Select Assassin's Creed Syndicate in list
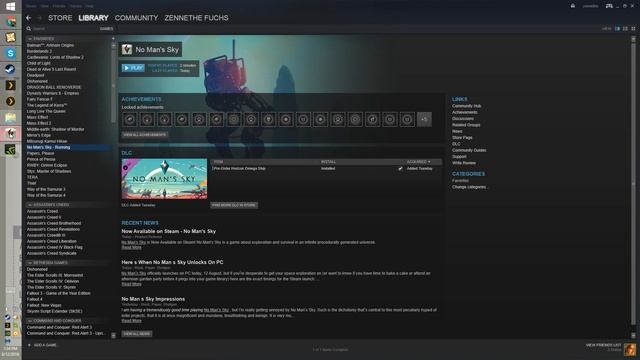Screen dimensions: 640x360 coord(52,253)
